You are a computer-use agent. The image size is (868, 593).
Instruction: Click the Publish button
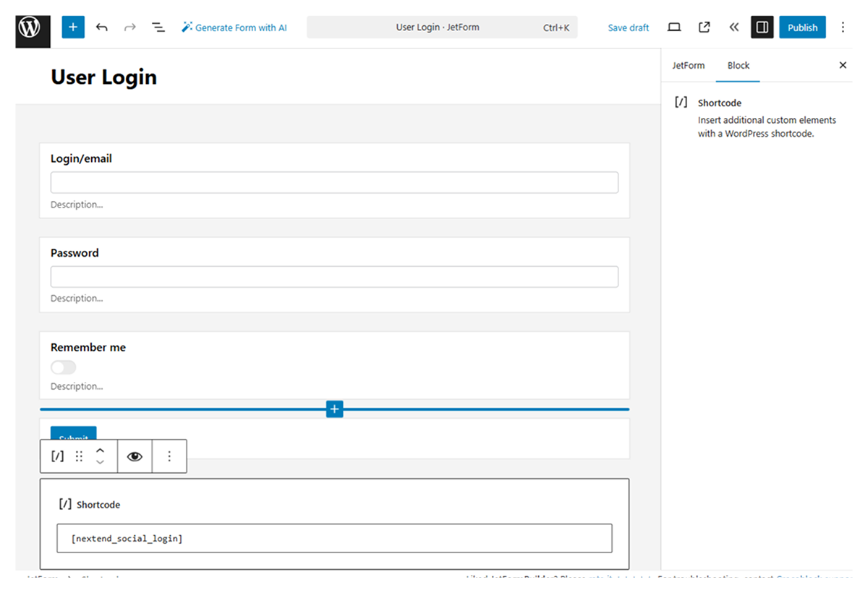[802, 27]
